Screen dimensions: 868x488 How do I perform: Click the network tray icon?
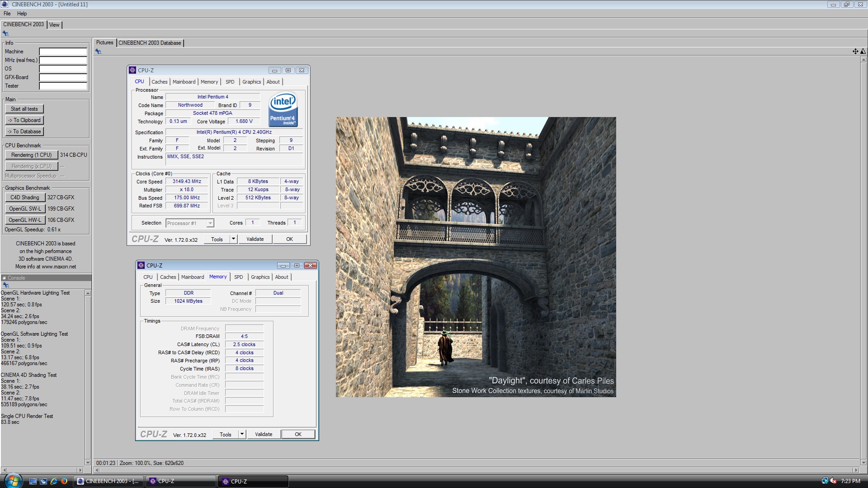(825, 481)
